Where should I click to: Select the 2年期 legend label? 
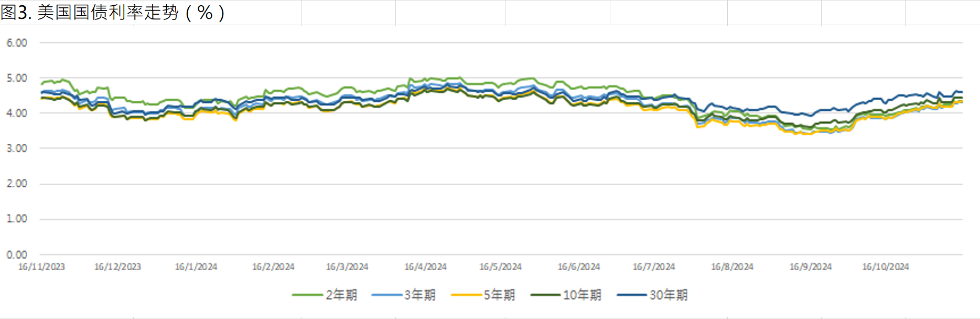tap(341, 295)
